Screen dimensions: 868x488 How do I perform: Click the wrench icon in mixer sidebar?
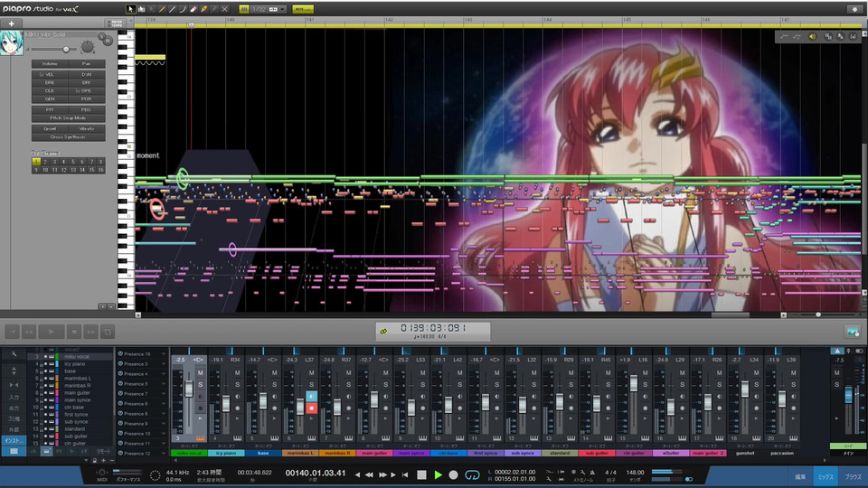click(14, 353)
